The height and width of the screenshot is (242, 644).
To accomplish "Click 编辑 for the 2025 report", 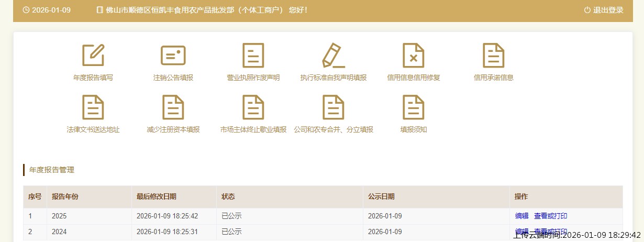I will (522, 216).
